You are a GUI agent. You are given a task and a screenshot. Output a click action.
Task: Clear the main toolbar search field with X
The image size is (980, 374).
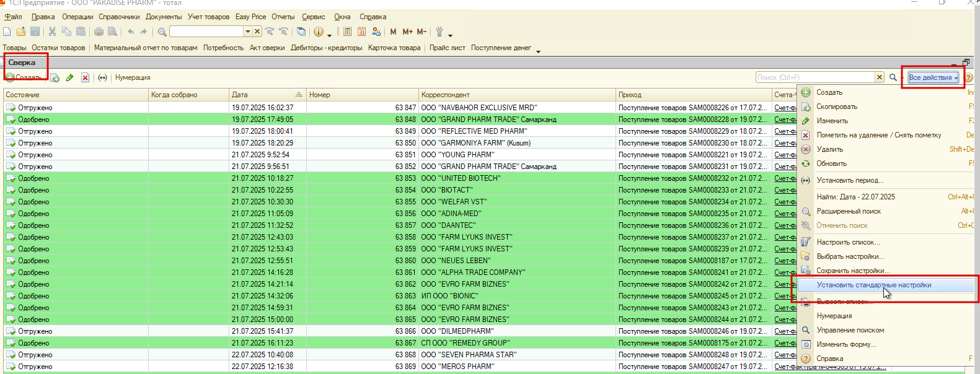tap(257, 32)
